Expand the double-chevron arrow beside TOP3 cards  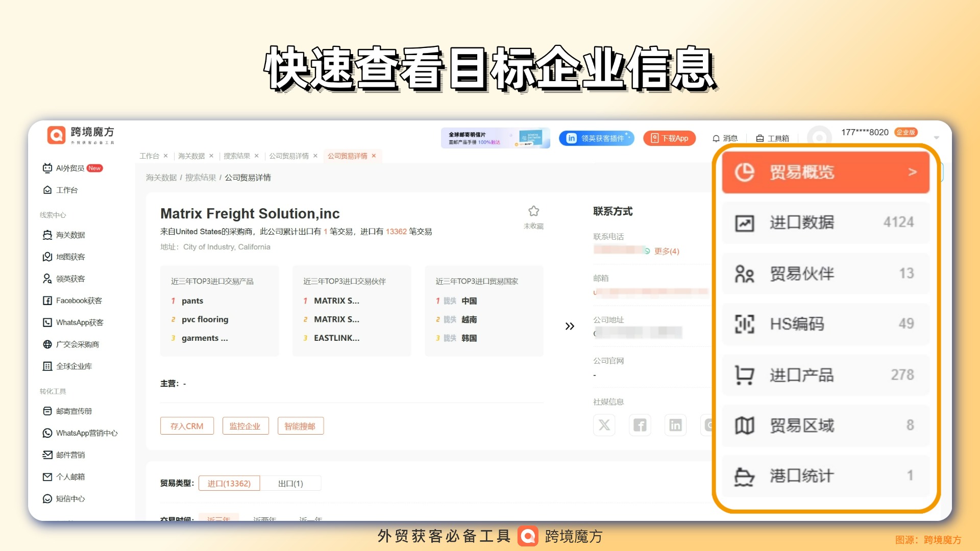(x=570, y=327)
